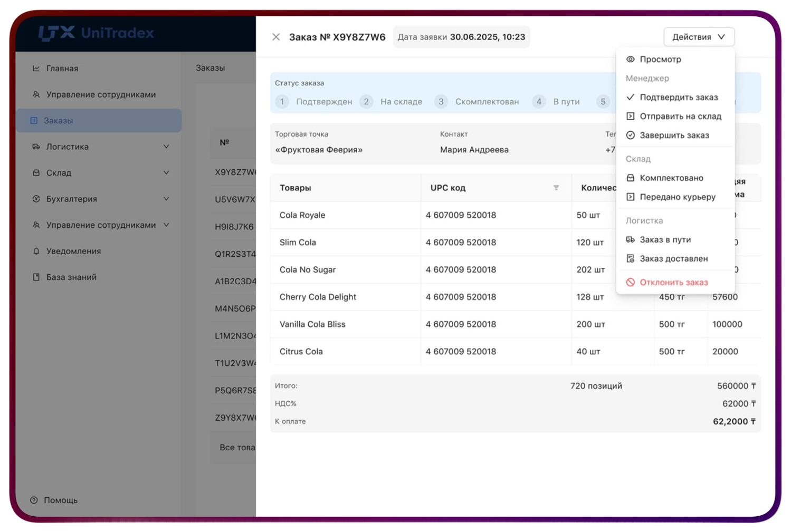791x532 pixels.
Task: Open the Действия dropdown menu
Action: point(698,37)
